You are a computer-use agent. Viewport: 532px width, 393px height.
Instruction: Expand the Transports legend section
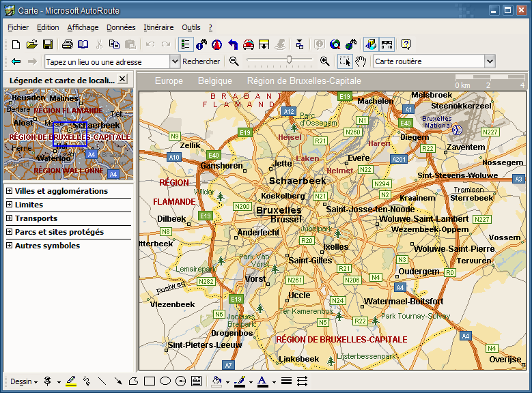(10, 218)
